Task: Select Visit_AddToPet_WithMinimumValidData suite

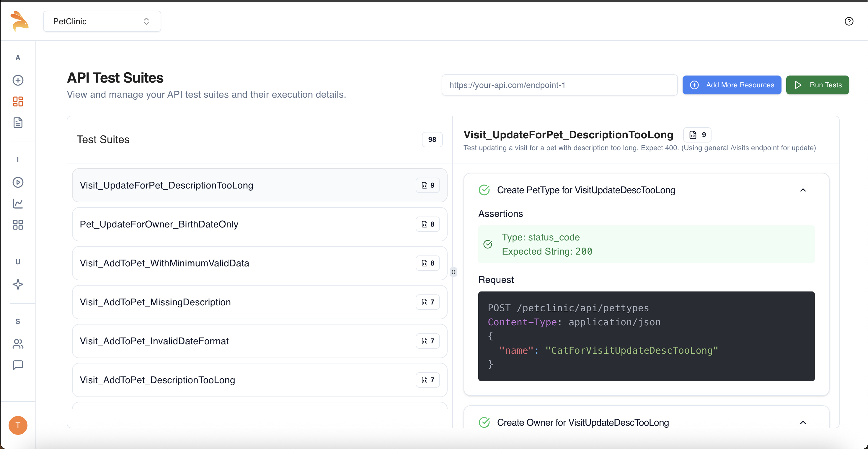Action: (260, 263)
